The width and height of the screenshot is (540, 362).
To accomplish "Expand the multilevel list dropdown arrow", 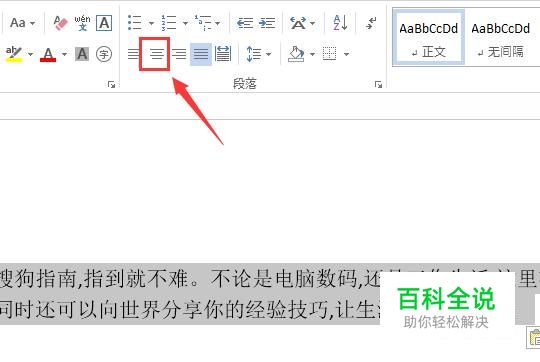I will [217, 23].
